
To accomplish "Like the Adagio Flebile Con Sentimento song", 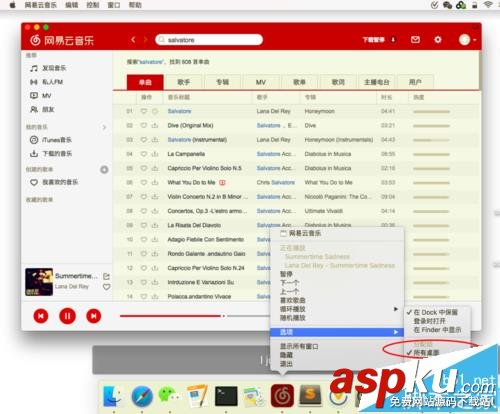I will click(x=144, y=240).
